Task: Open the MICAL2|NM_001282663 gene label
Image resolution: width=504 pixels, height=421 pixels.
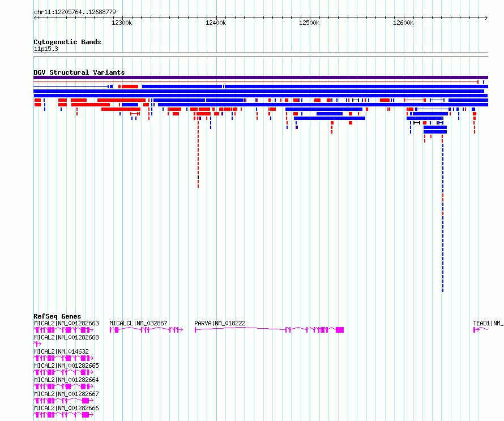Action: (x=66, y=323)
